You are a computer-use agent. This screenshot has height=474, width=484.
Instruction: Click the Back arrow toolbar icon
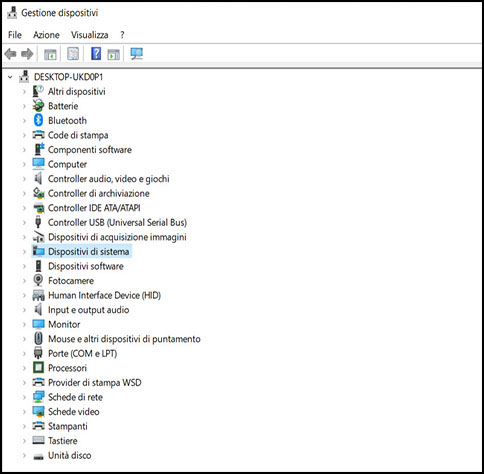point(10,54)
